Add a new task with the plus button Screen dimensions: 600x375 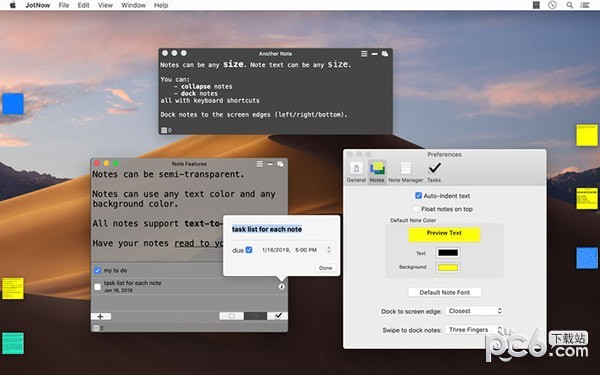coord(101,316)
